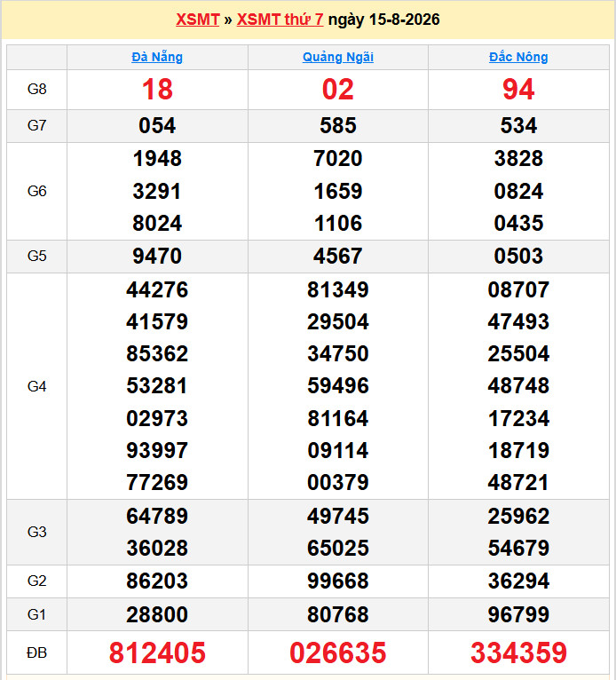Click the G4 number 59496
Image resolution: width=616 pixels, height=680 pixels.
coord(338,386)
